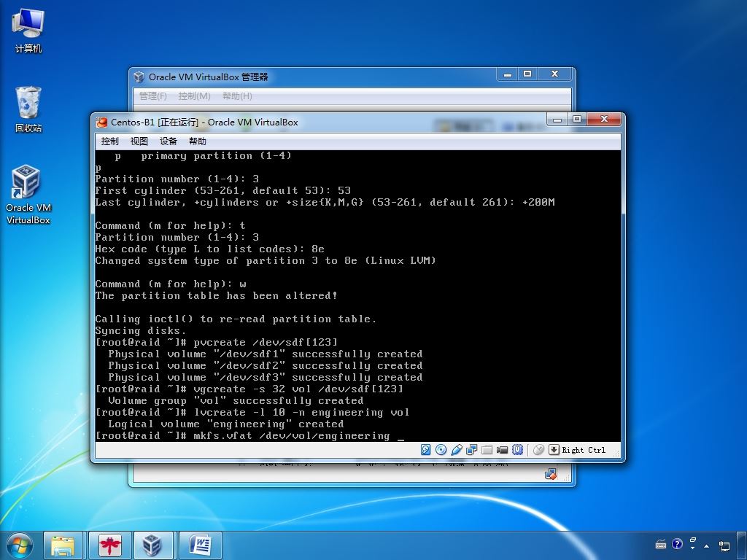
Task: Click the 'pvcreate /dev/sdf[123]' command line
Action: point(216,343)
